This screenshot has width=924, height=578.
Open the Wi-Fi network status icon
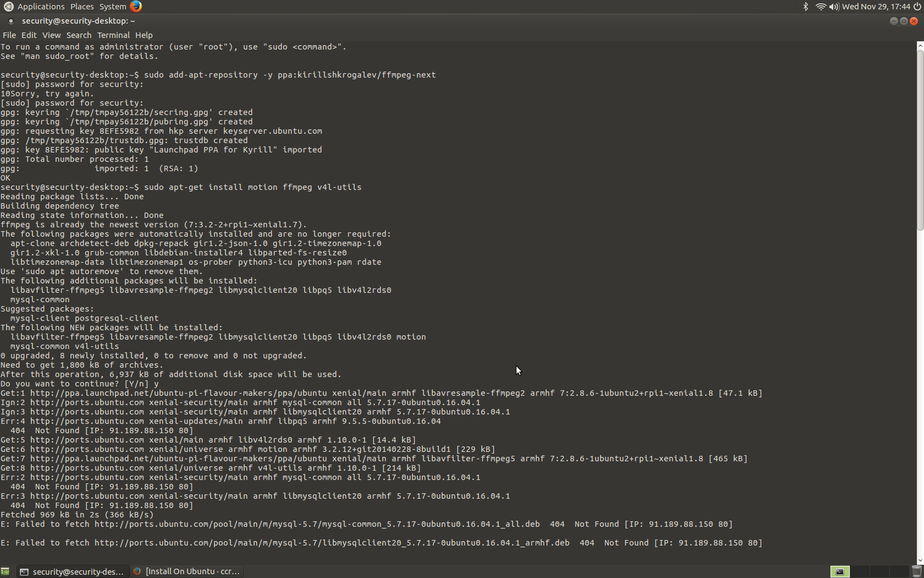pos(820,7)
